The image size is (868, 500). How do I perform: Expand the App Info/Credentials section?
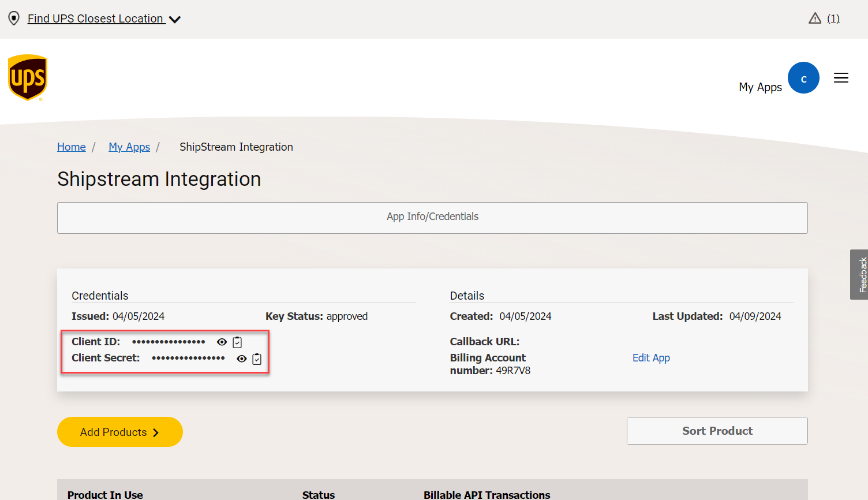point(432,218)
